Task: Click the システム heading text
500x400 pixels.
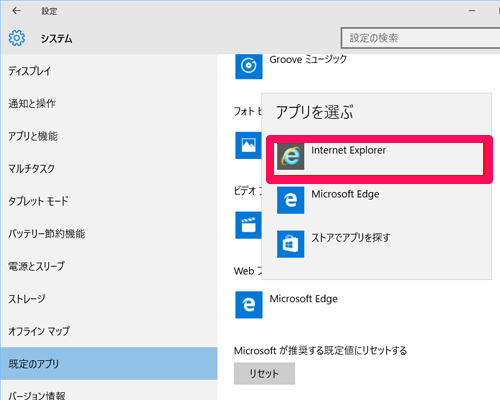Action: (56, 39)
